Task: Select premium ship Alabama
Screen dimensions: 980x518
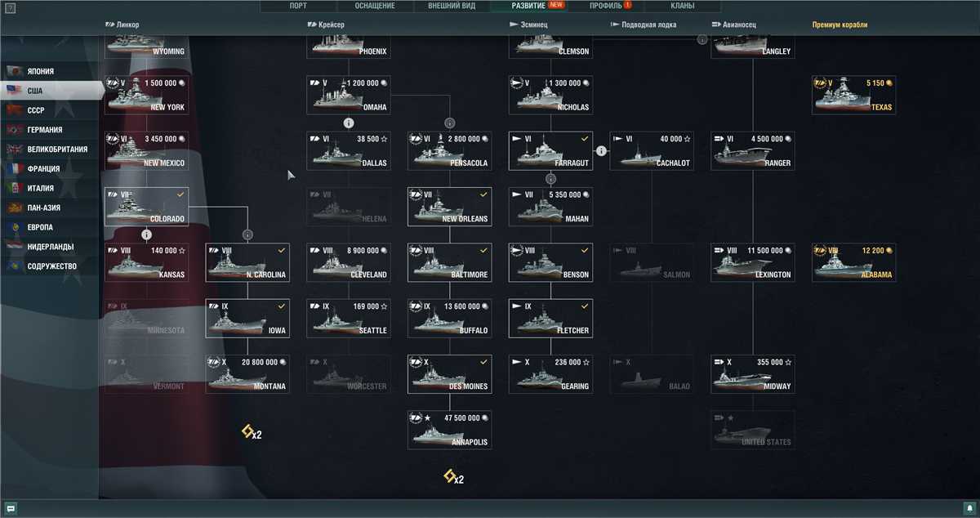Action: (x=855, y=262)
